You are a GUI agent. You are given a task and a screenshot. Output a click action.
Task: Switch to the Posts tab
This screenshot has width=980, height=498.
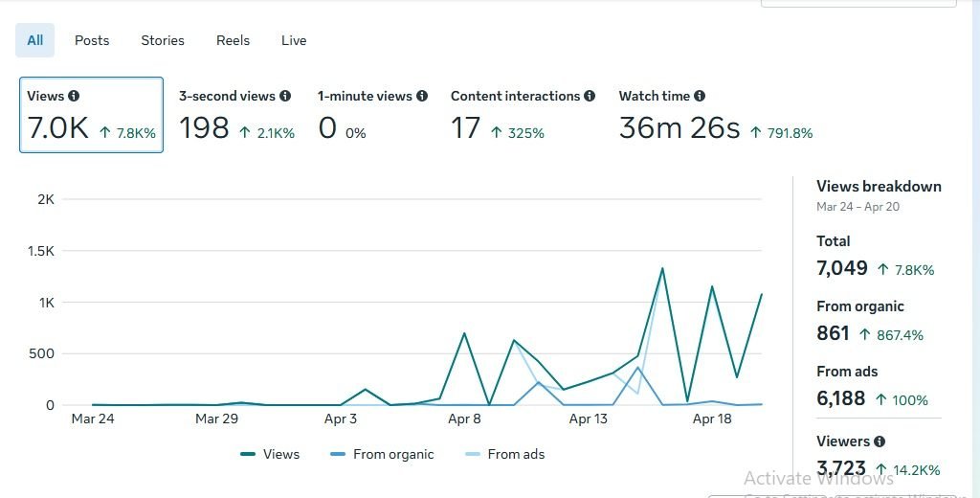(x=92, y=40)
